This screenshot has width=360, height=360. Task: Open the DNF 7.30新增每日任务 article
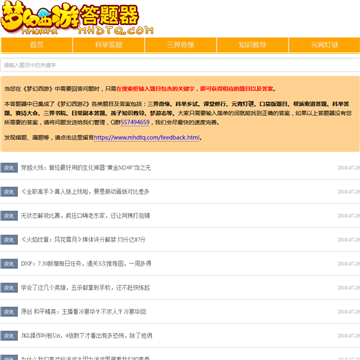[x=86, y=264]
